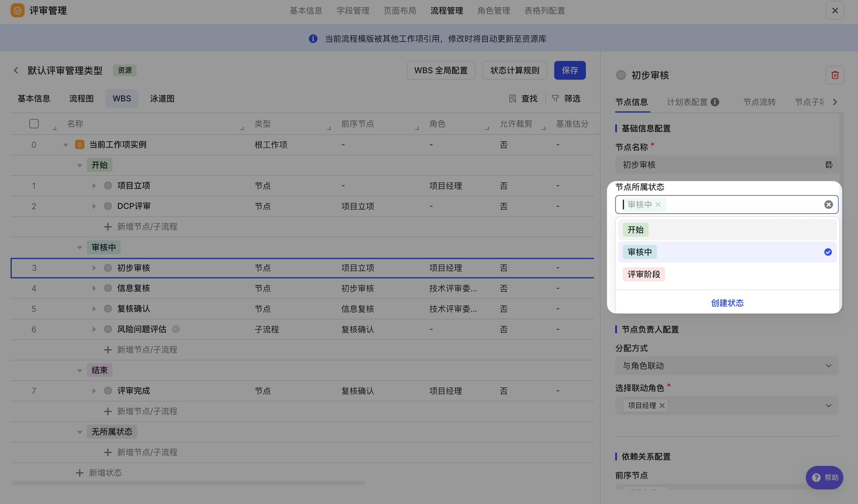Close the configuration dialog with X
The height and width of the screenshot is (504, 858).
[x=835, y=11]
